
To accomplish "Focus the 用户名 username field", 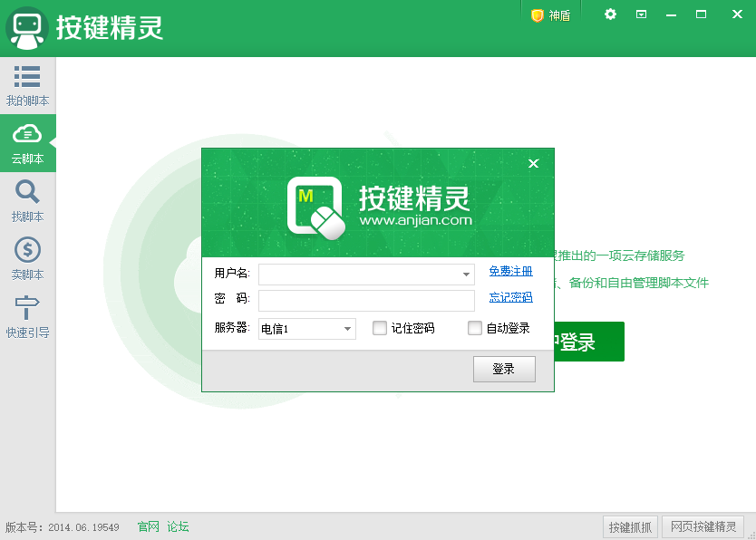I will tap(366, 275).
